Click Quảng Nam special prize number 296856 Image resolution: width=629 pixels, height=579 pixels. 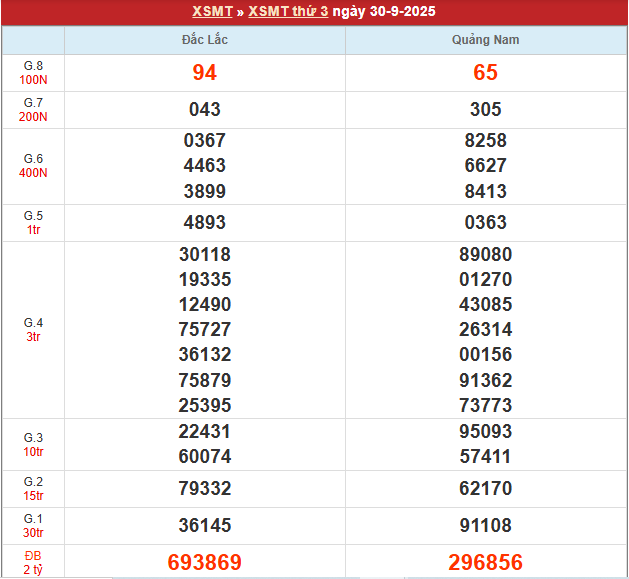[486, 562]
